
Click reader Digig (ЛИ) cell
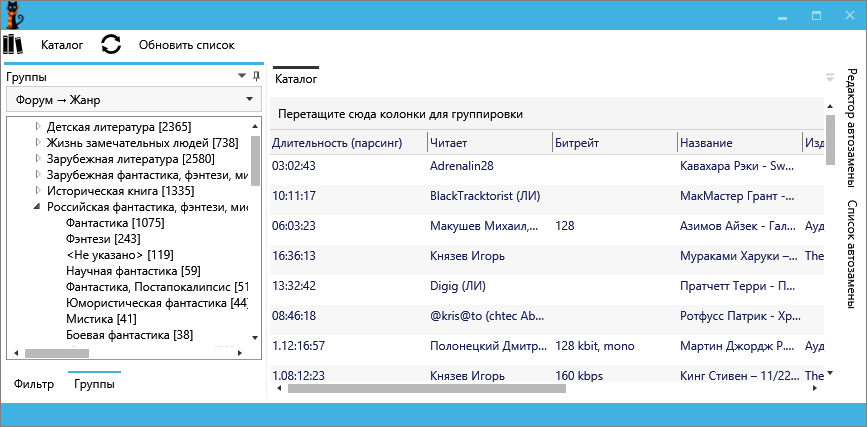click(457, 285)
